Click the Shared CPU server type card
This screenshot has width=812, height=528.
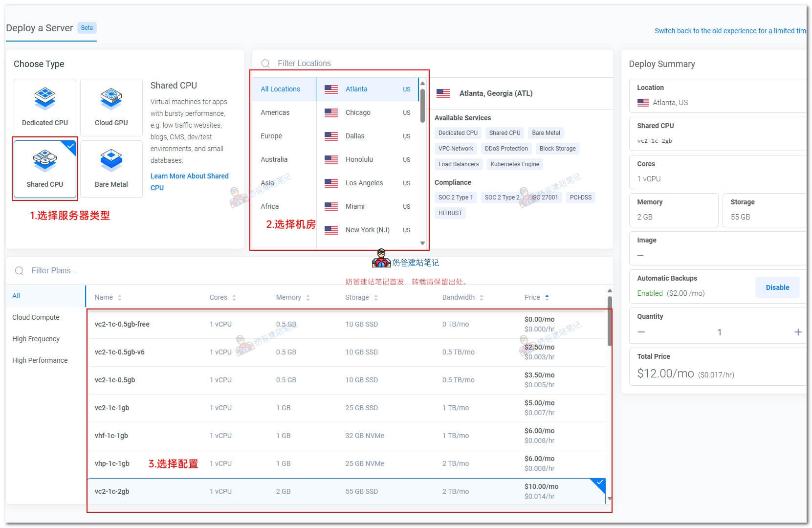click(x=44, y=169)
